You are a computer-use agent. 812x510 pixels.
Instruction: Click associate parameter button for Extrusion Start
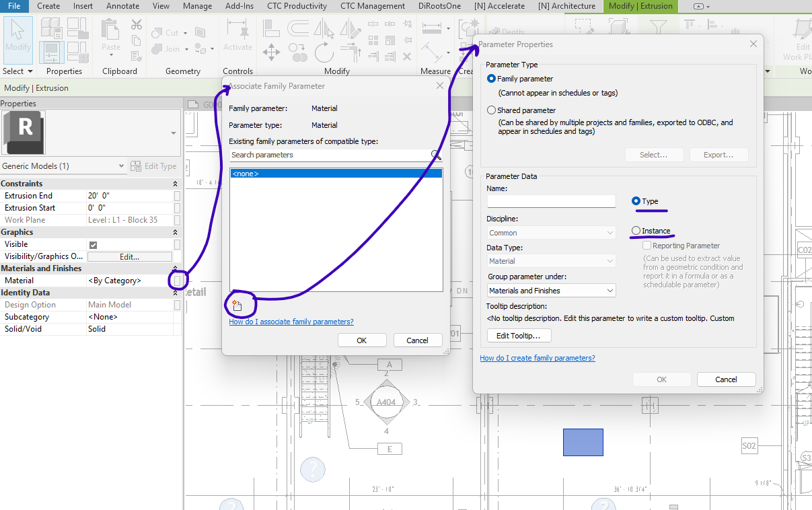[x=177, y=208]
